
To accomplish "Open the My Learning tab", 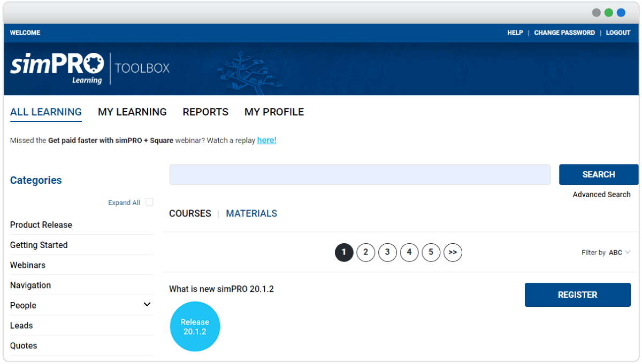I will tap(132, 112).
